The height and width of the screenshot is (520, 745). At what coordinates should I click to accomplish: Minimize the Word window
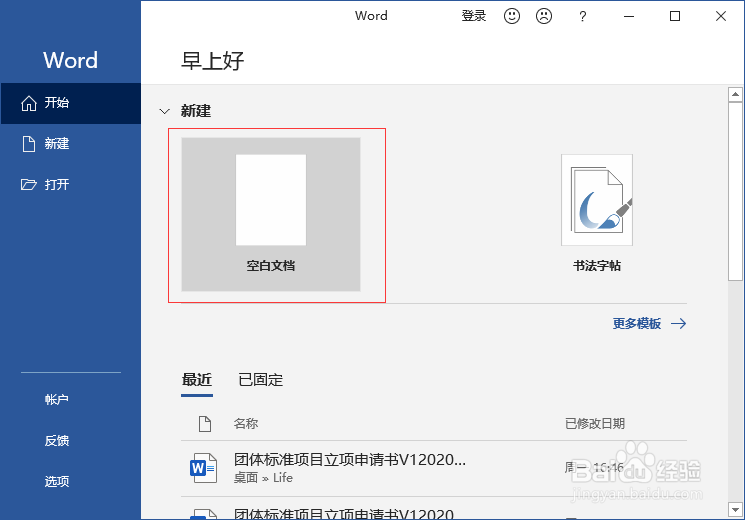pyautogui.click(x=629, y=16)
